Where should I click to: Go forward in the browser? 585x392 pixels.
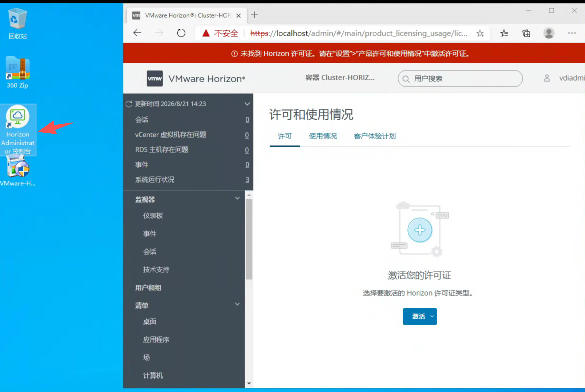[x=159, y=33]
